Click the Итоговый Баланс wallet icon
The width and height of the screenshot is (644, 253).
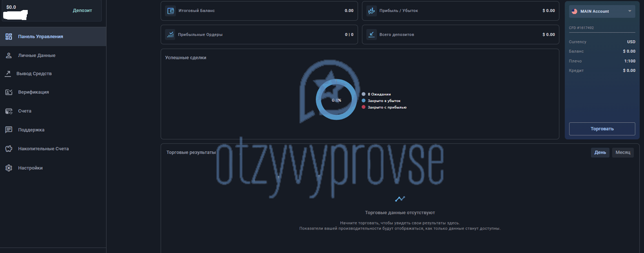point(170,10)
